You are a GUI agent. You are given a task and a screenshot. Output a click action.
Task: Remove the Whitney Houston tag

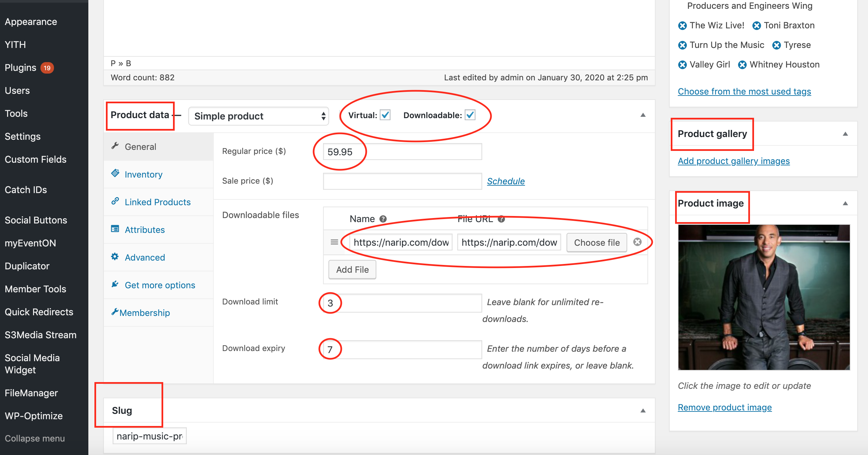(x=742, y=65)
